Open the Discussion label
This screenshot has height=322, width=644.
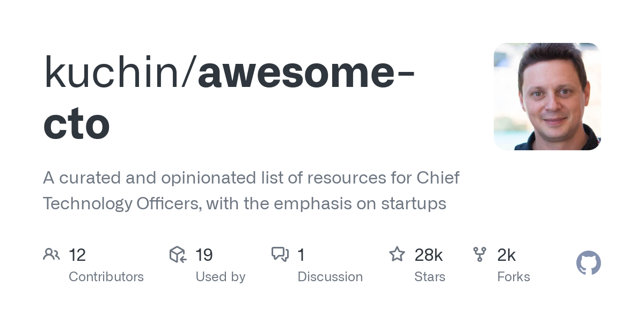tap(330, 277)
